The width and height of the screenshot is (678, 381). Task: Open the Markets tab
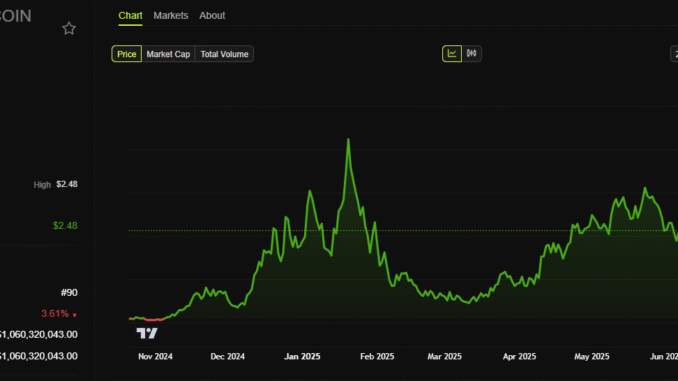(x=171, y=16)
